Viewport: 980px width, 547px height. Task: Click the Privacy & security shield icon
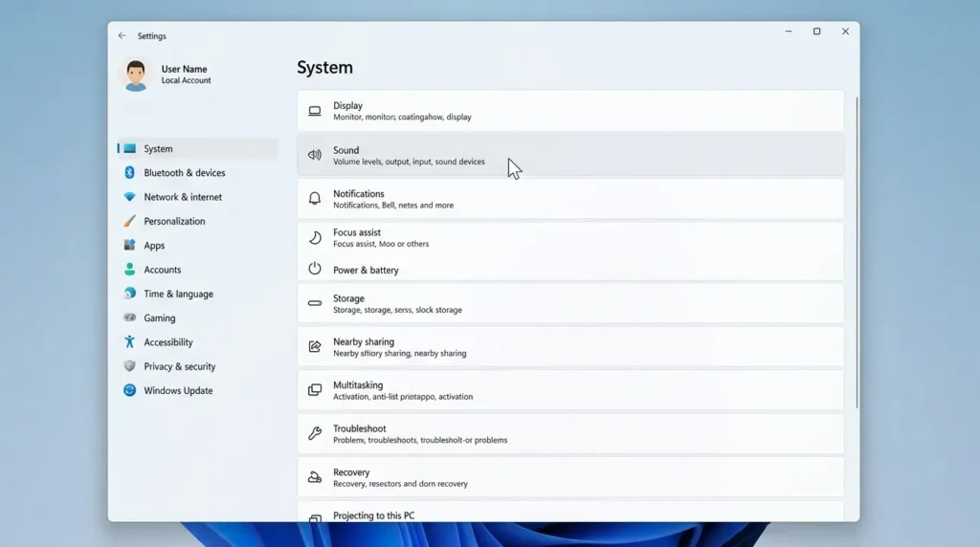click(129, 366)
